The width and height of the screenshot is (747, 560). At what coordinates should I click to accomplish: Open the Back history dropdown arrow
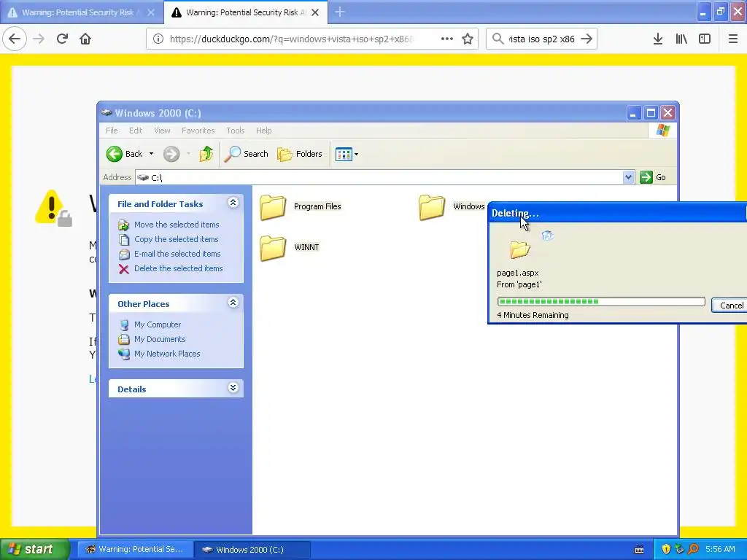point(152,154)
